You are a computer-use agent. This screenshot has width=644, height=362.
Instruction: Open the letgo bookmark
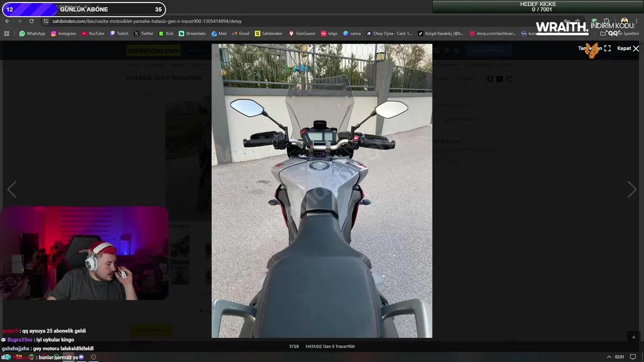tap(330, 34)
